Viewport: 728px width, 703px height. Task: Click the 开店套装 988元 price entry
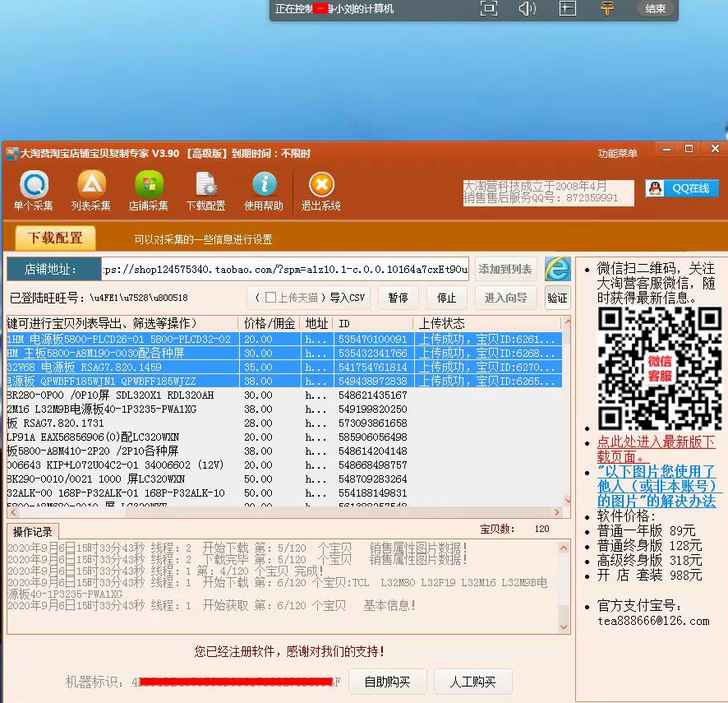(650, 575)
